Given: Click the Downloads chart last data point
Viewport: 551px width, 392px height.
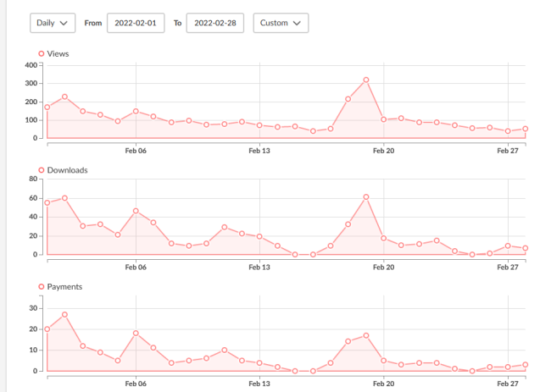Looking at the screenshot, I should coord(526,248).
